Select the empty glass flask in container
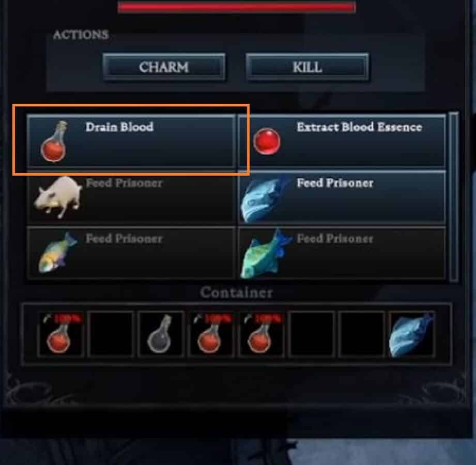The width and height of the screenshot is (476, 465). [x=161, y=334]
